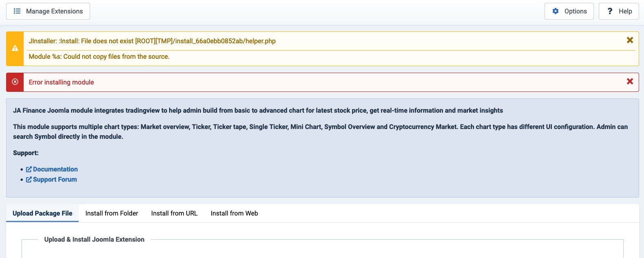
Task: Visit the Support Forum link text
Action: click(55, 180)
